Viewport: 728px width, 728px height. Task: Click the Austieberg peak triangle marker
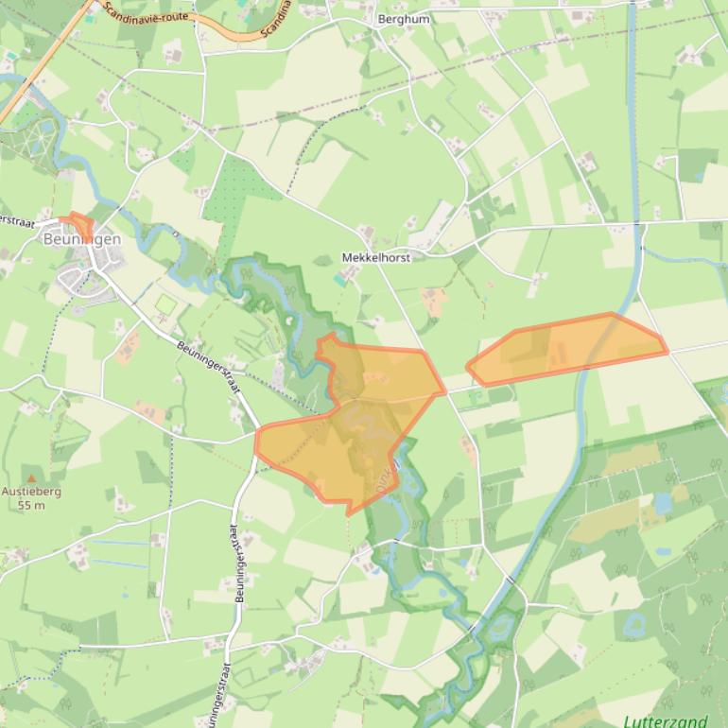click(31, 478)
